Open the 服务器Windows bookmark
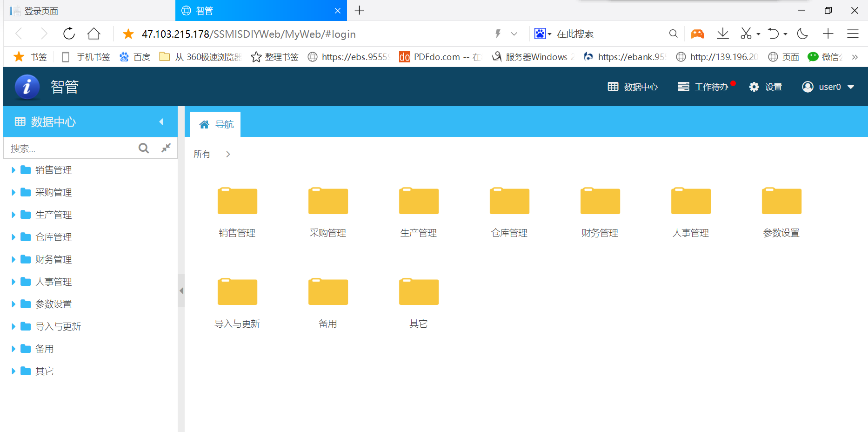Screen dimensions: 868x432 coord(534,57)
